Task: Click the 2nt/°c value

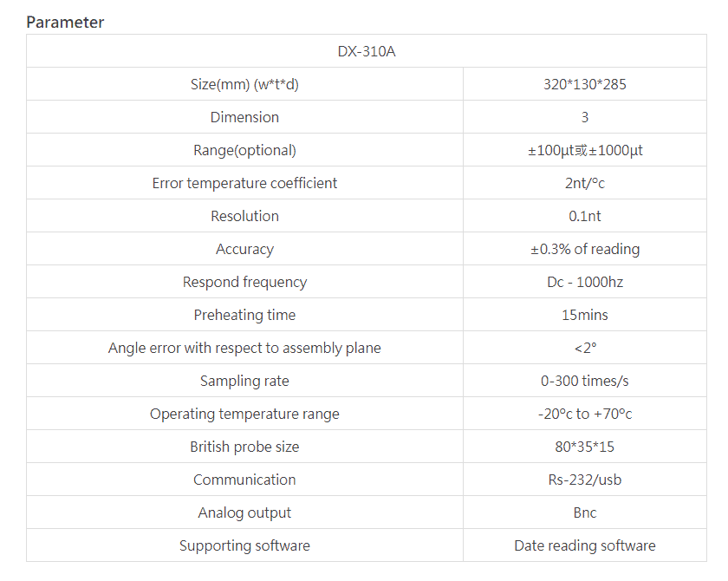Action: pos(585,183)
